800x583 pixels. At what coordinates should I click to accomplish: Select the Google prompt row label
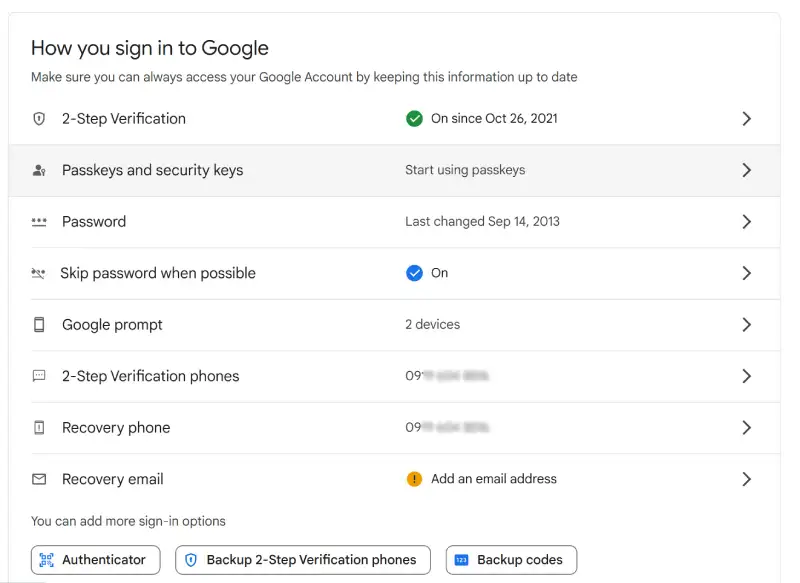112,325
